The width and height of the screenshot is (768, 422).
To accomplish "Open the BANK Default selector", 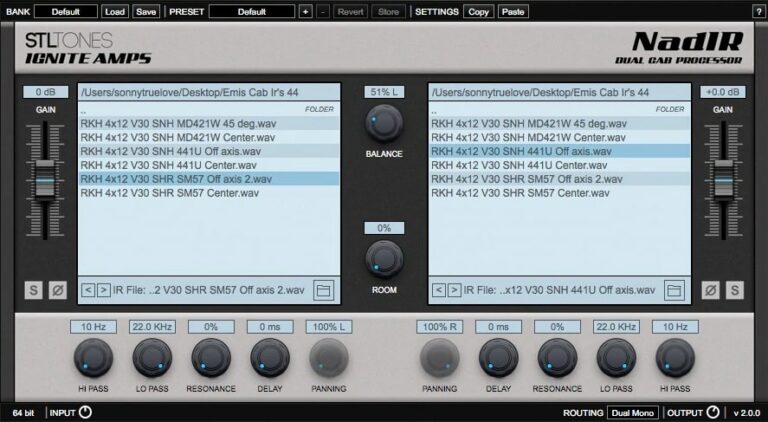I will (66, 12).
